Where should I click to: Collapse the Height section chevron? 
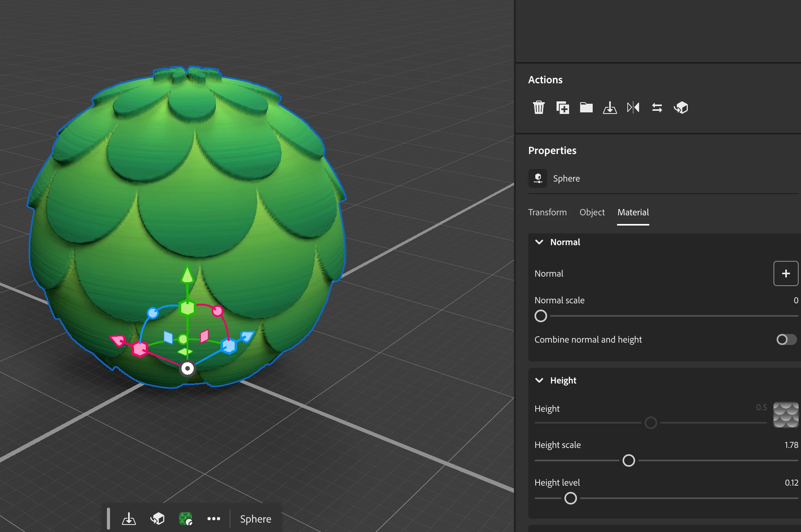(x=539, y=380)
